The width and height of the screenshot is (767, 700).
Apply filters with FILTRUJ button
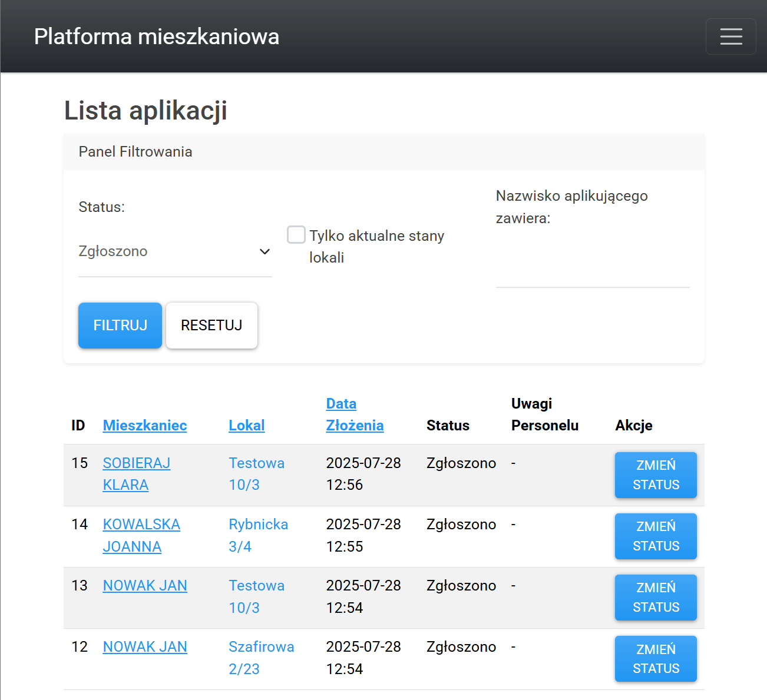coord(120,326)
